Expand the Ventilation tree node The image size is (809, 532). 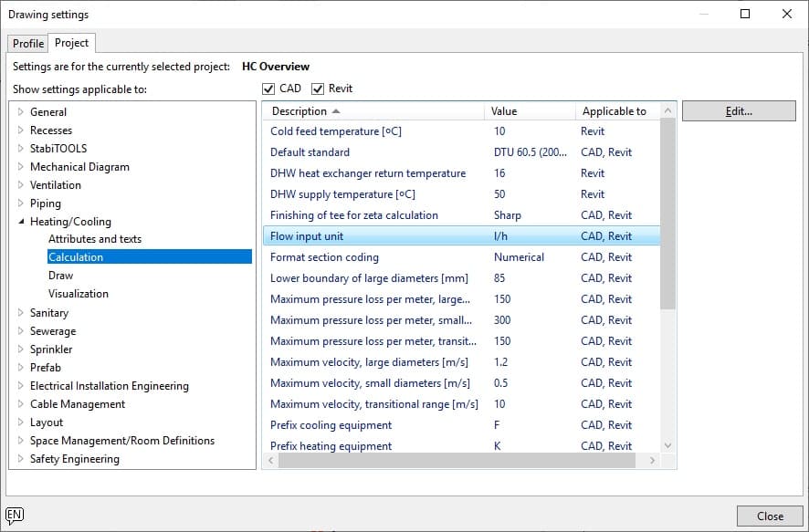click(x=21, y=185)
